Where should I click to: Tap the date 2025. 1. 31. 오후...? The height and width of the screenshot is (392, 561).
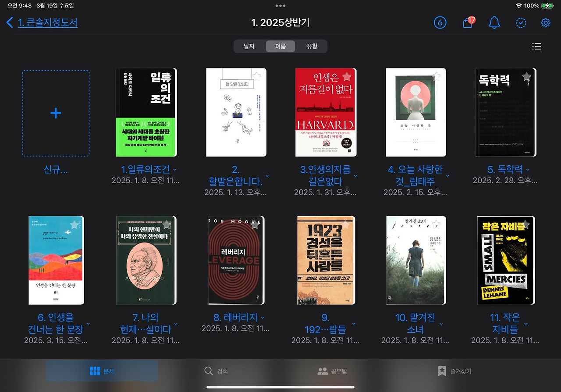click(325, 192)
